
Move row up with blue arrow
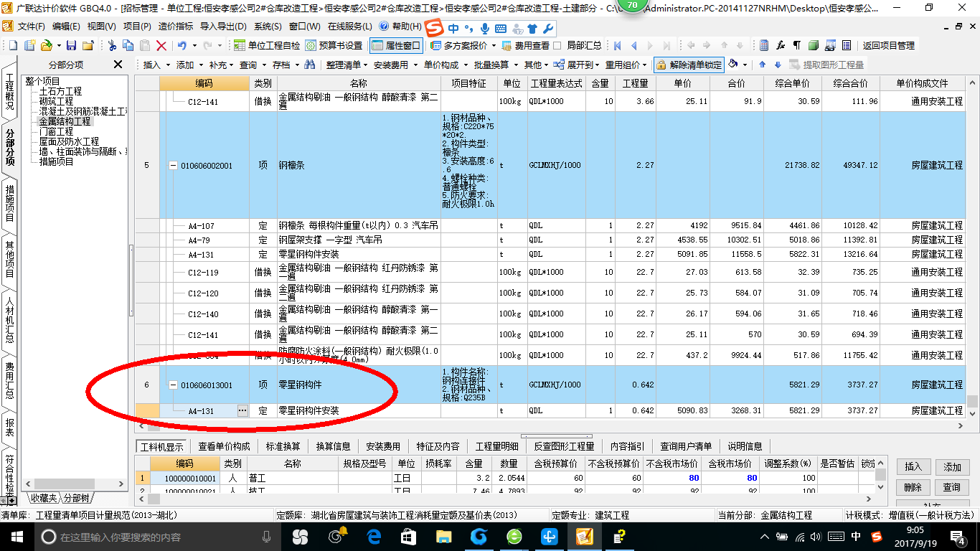tap(764, 65)
